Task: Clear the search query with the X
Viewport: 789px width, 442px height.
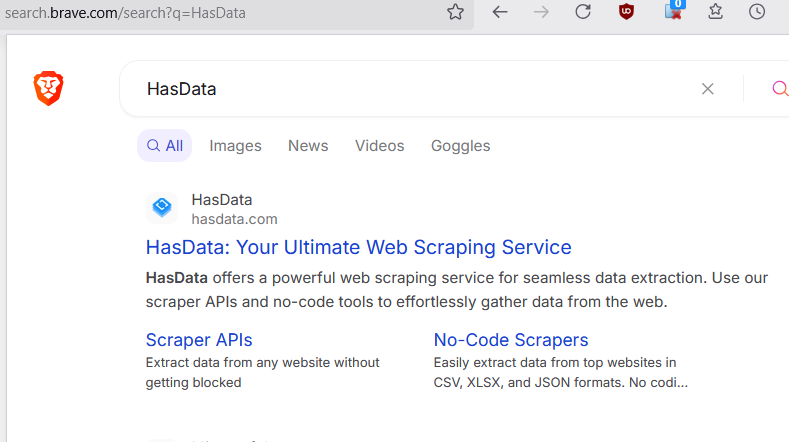Action: (x=707, y=89)
